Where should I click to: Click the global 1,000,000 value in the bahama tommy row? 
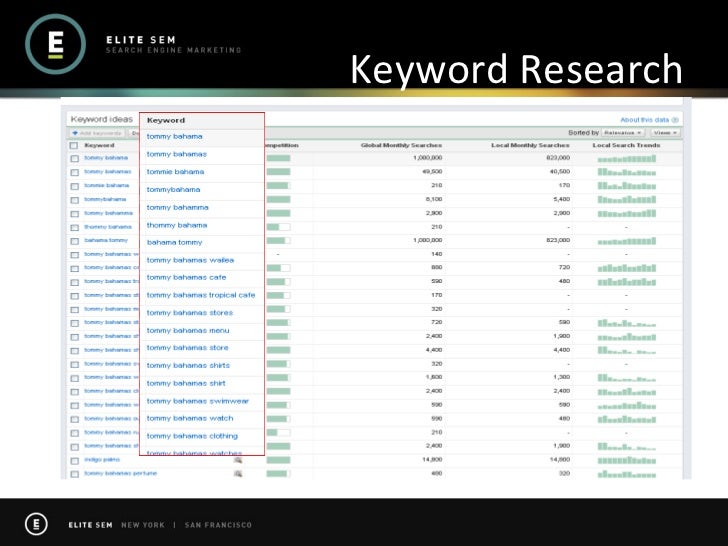(x=428, y=240)
